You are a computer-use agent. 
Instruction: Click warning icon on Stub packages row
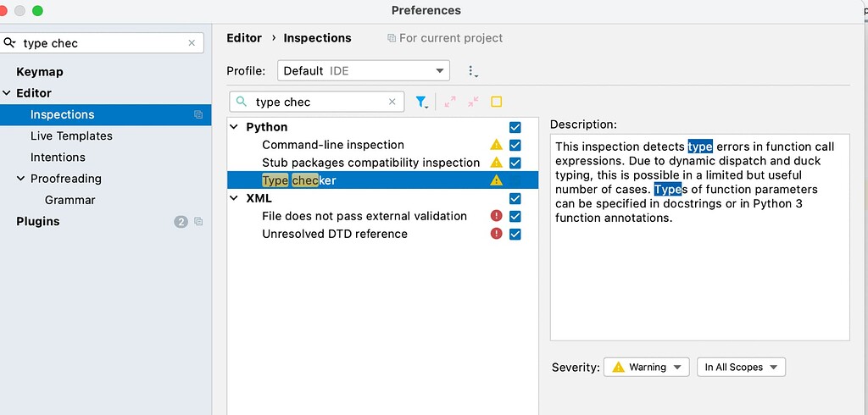[x=496, y=163]
